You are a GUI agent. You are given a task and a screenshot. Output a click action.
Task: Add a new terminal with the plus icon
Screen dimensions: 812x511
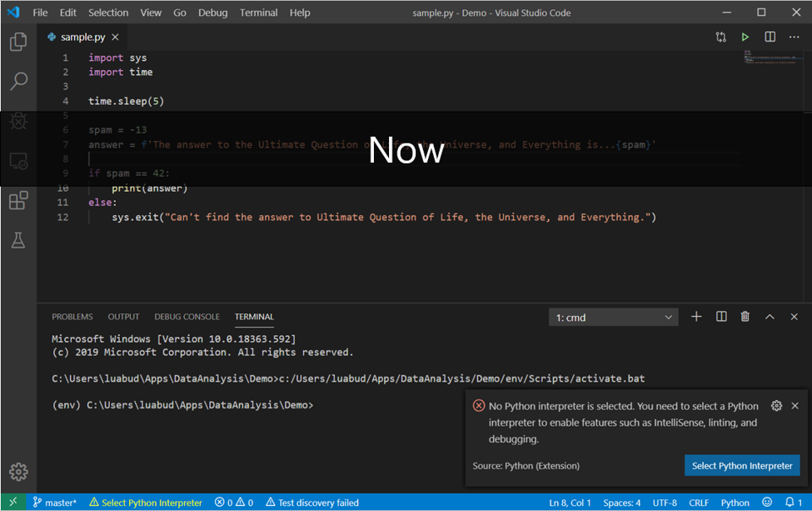pyautogui.click(x=696, y=317)
